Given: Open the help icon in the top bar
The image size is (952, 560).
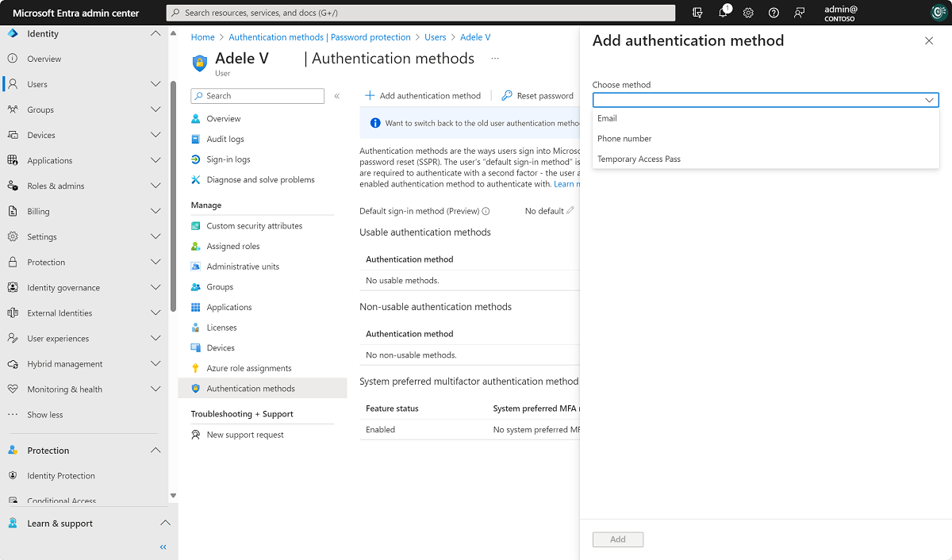Looking at the screenshot, I should [x=773, y=13].
